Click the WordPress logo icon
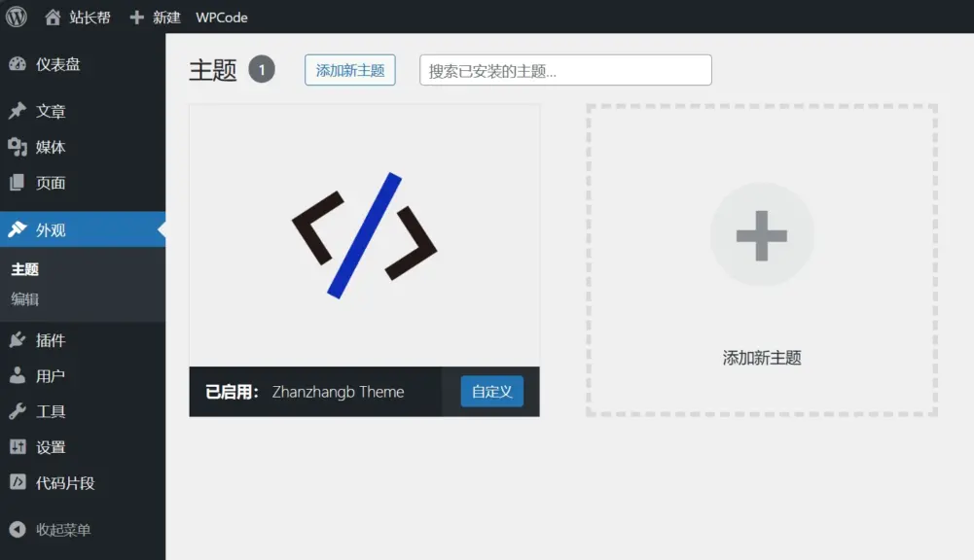The height and width of the screenshot is (560, 974). (x=15, y=17)
